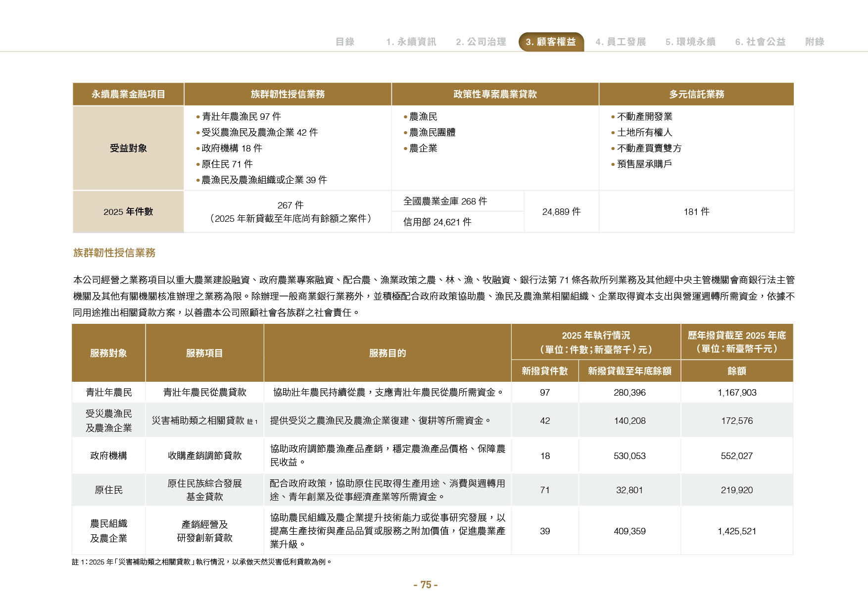Jump to 5. 環境永續 section
This screenshot has width=868, height=614.
(x=690, y=42)
